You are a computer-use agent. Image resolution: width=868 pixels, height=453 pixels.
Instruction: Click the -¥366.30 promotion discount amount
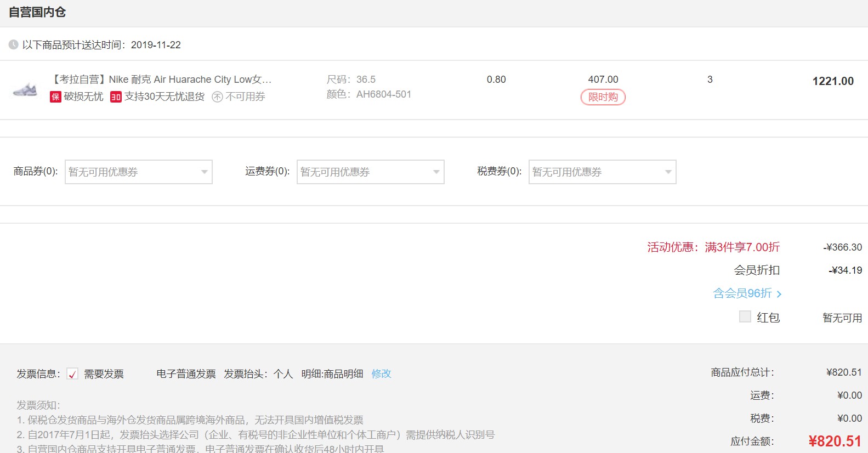click(x=843, y=247)
